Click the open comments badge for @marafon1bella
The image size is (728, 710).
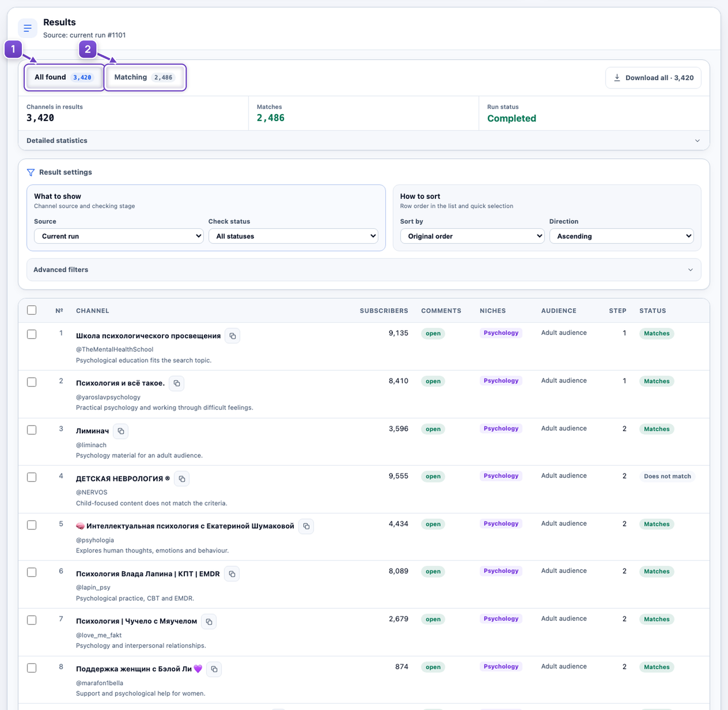433,667
